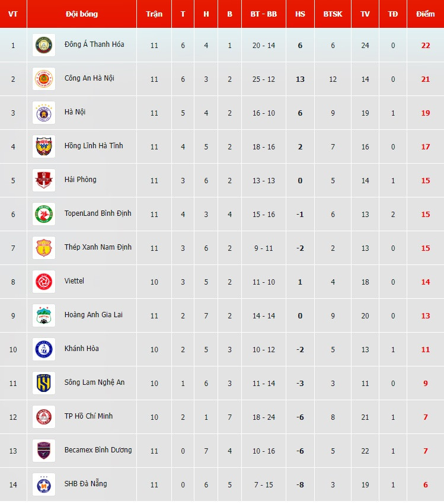Open the Becamex Bình Dương team link

click(x=98, y=450)
